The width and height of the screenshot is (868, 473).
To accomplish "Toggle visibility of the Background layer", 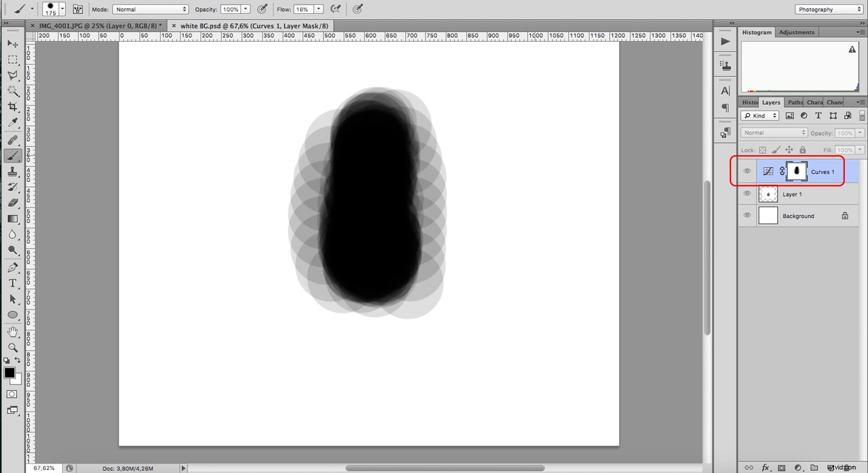I will (747, 215).
